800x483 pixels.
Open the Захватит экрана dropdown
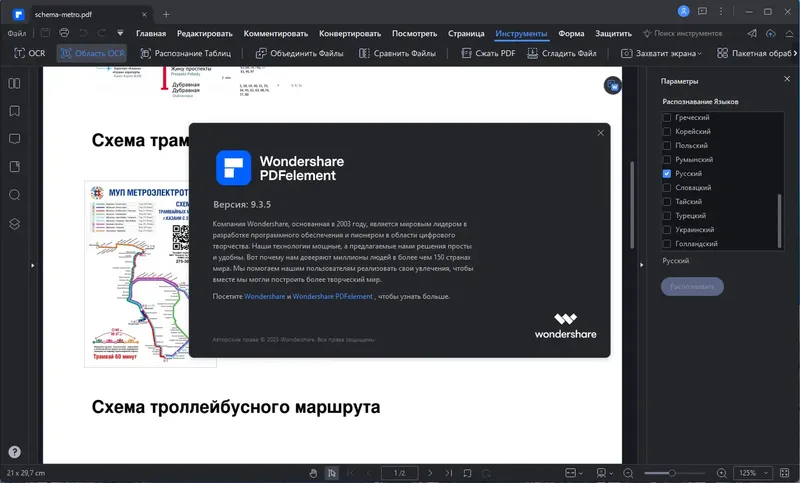tap(661, 53)
